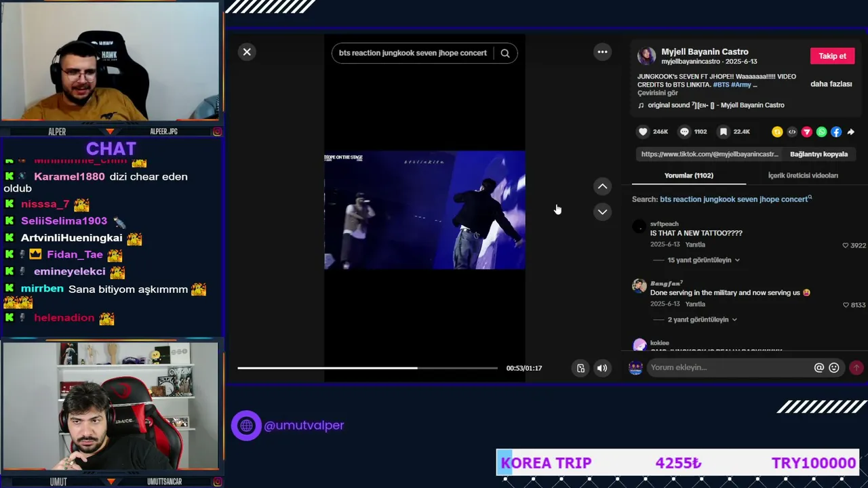Reply to Bangfan's comment with Yanıtla

[695, 304]
